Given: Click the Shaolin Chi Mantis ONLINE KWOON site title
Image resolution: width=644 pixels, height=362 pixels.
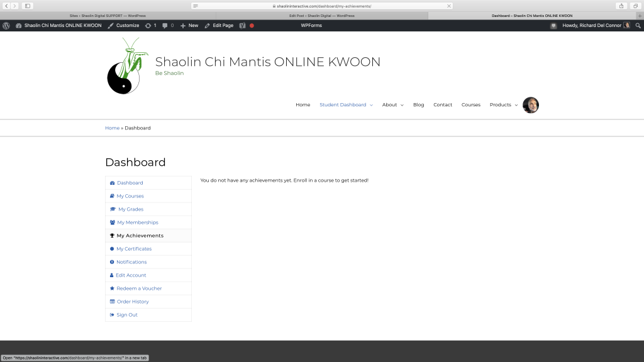Looking at the screenshot, I should [268, 62].
